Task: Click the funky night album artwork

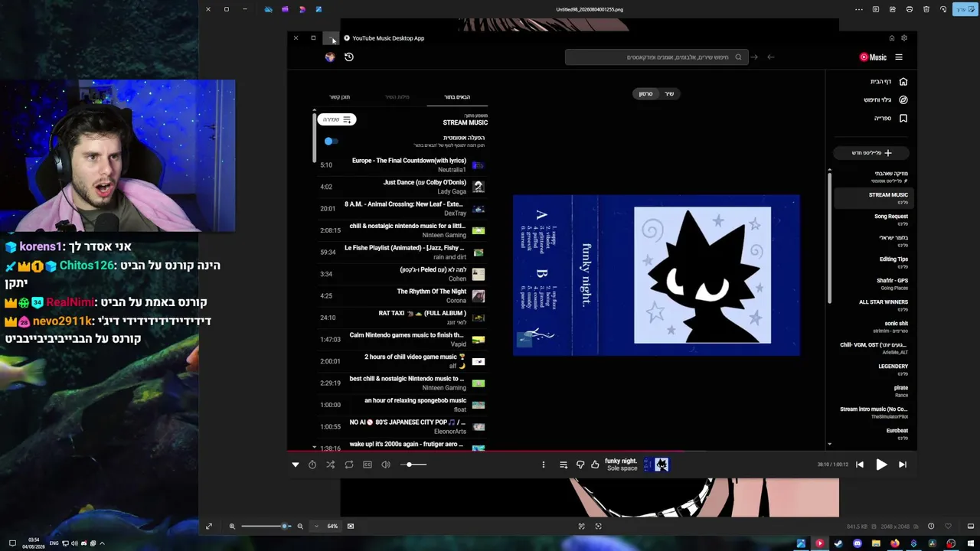Action: tap(656, 275)
